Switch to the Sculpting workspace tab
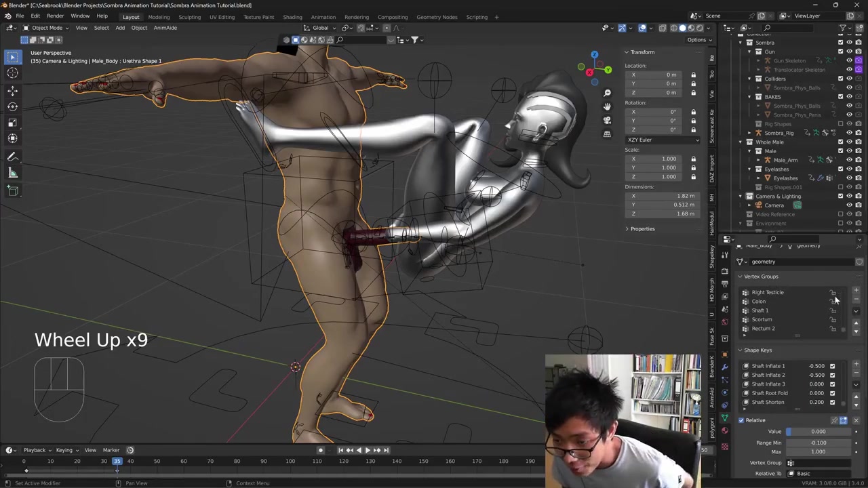 [189, 17]
